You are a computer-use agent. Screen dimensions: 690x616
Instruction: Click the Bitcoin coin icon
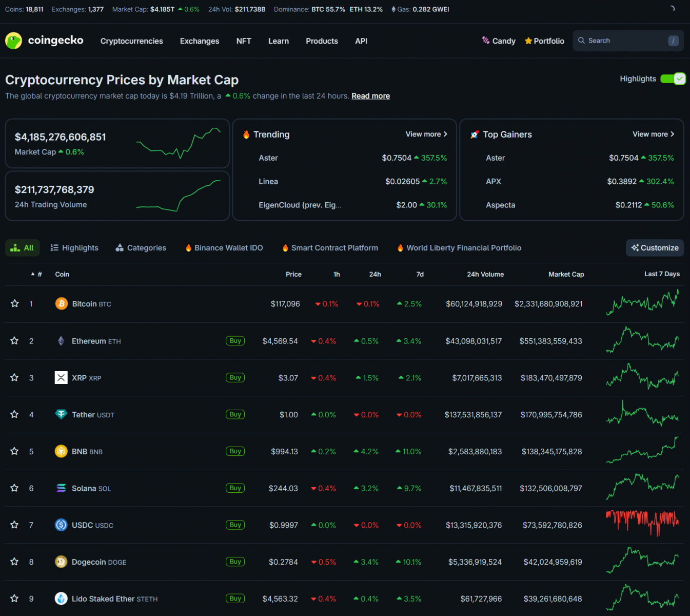click(61, 304)
